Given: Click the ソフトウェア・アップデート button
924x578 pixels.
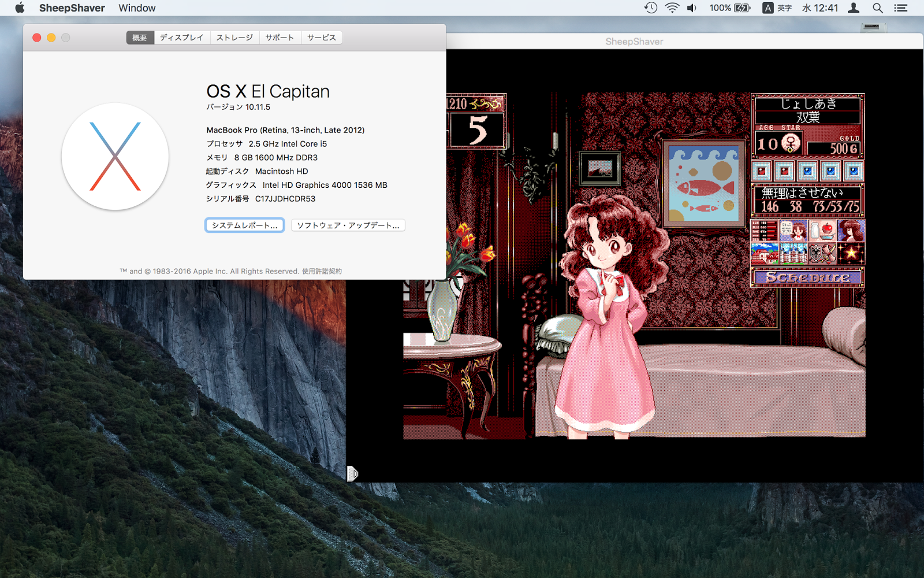Looking at the screenshot, I should (348, 225).
